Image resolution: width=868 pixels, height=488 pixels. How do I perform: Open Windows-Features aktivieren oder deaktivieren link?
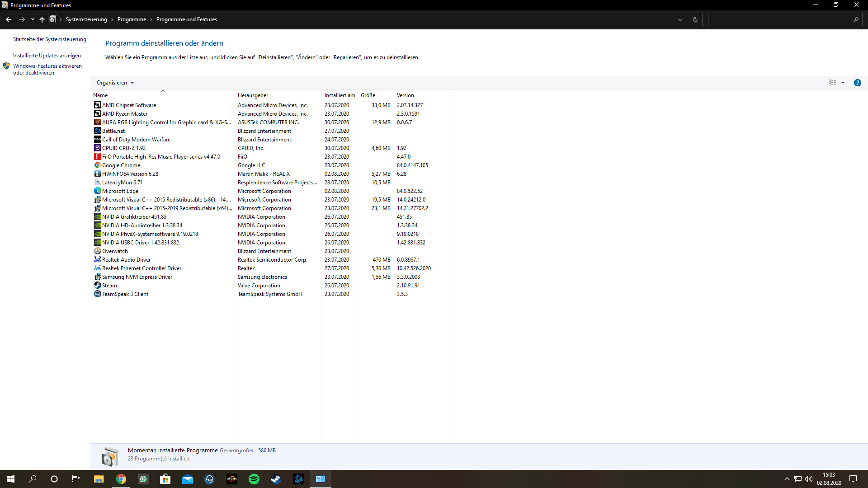47,69
